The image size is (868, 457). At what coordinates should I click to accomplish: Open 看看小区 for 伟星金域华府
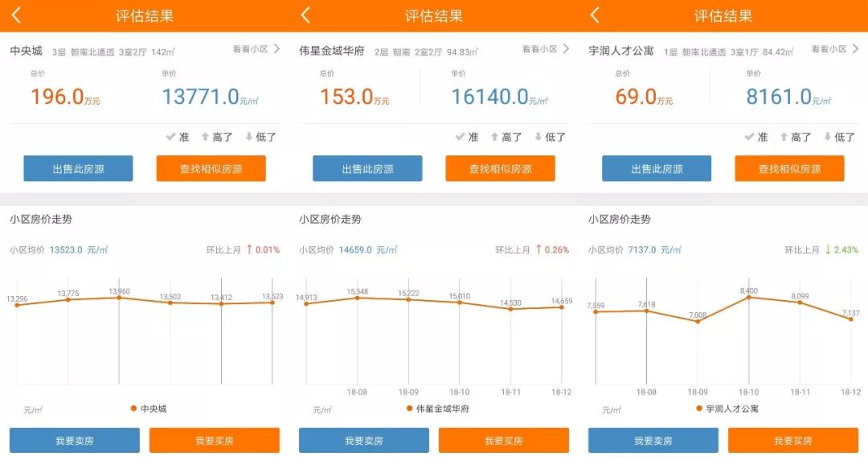pyautogui.click(x=546, y=49)
